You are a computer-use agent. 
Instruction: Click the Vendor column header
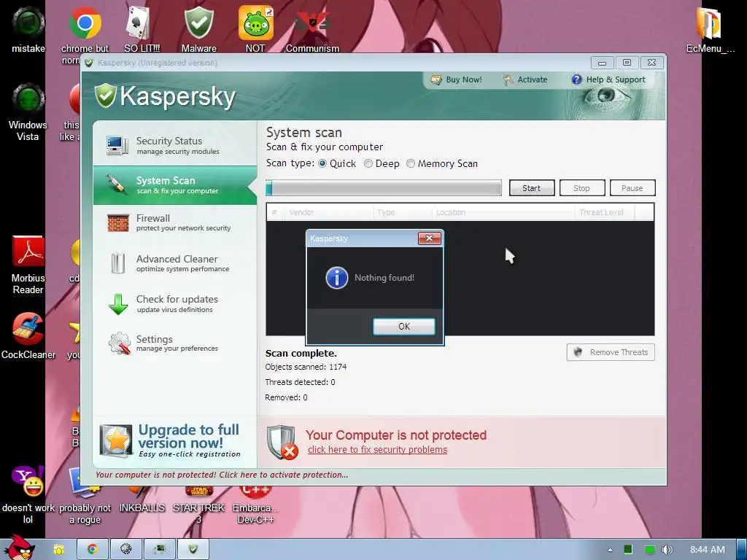pos(329,212)
